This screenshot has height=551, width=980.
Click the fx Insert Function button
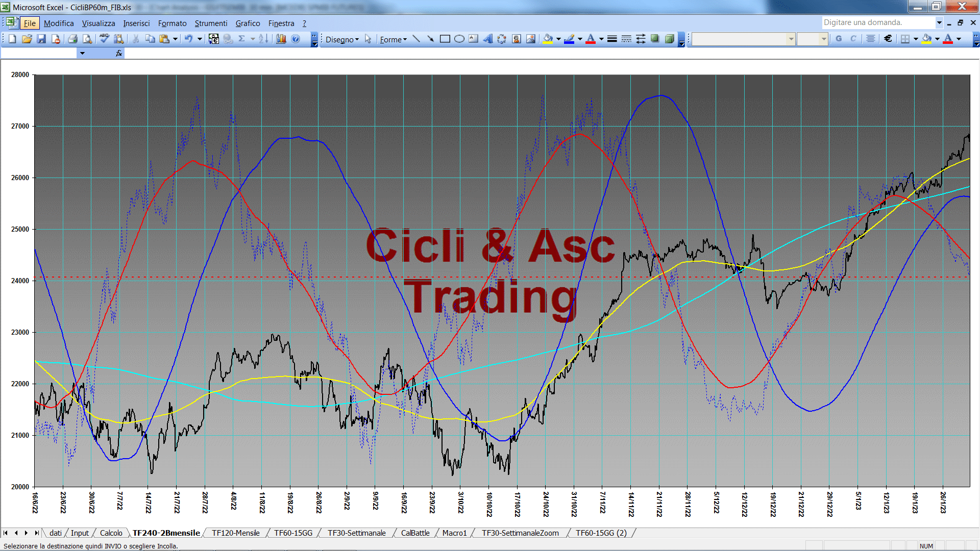coord(118,53)
